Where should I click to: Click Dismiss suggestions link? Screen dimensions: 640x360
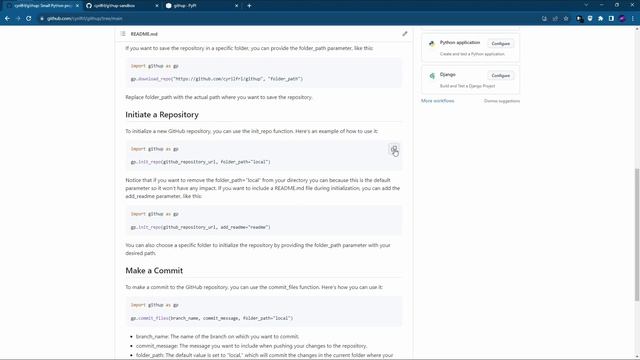(502, 101)
